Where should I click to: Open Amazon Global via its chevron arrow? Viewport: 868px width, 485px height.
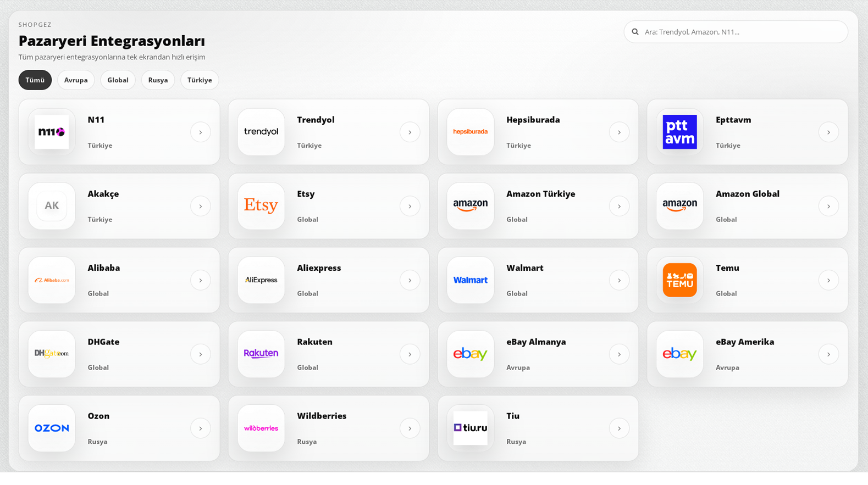point(829,207)
